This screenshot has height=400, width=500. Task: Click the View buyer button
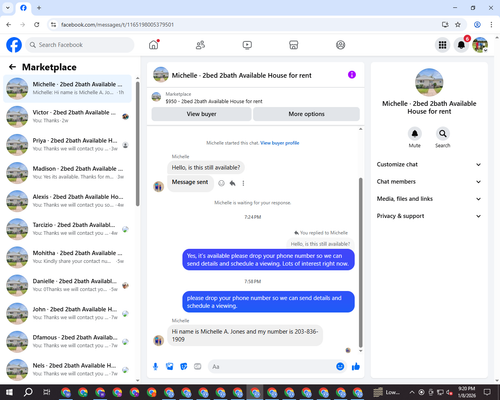pyautogui.click(x=201, y=114)
